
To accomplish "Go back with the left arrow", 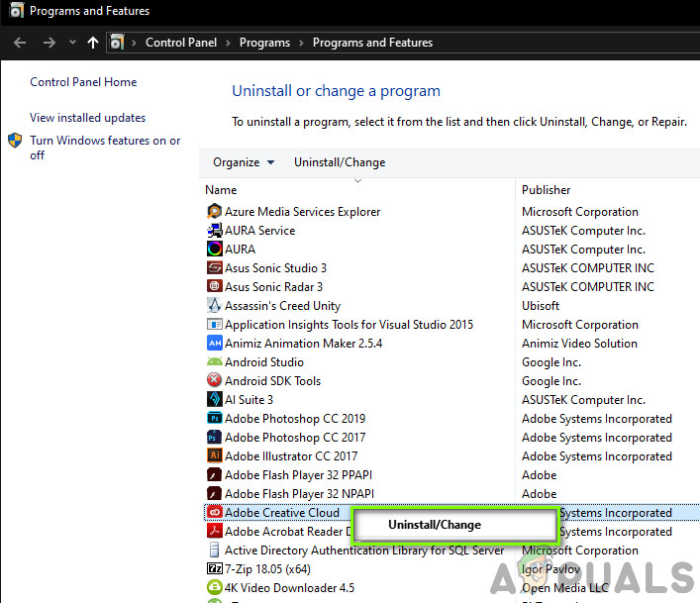I will [x=20, y=43].
